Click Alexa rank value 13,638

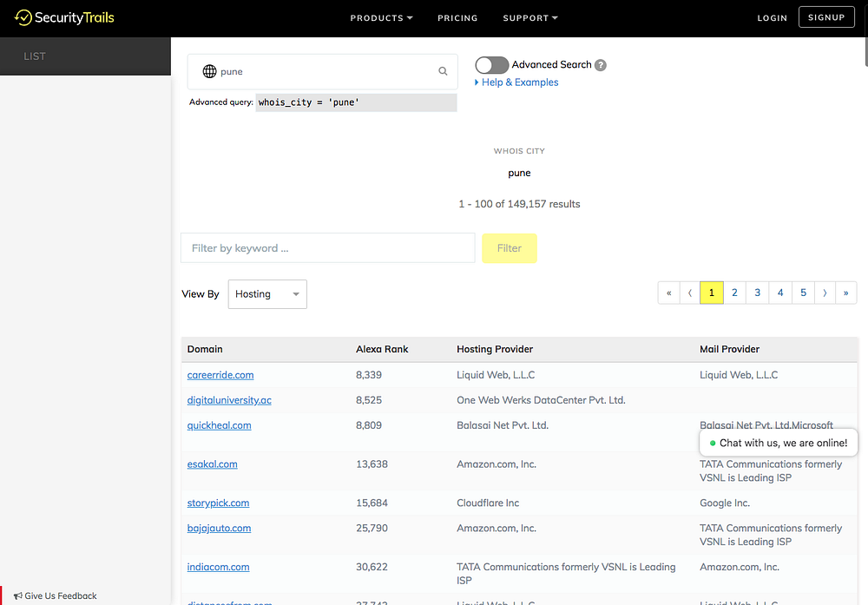point(372,464)
